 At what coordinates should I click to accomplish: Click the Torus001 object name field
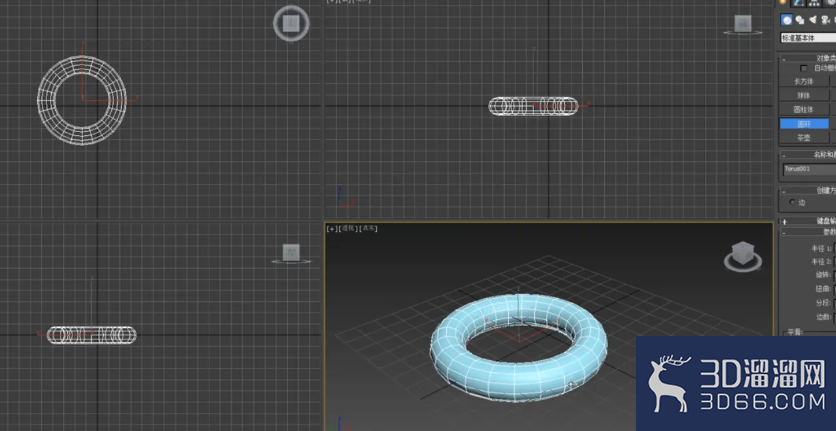tap(809, 169)
